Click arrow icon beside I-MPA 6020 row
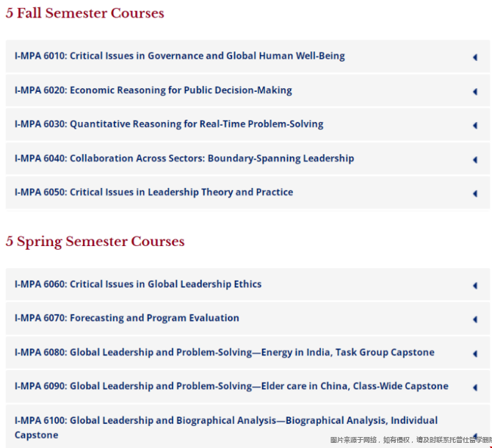 click(x=475, y=92)
